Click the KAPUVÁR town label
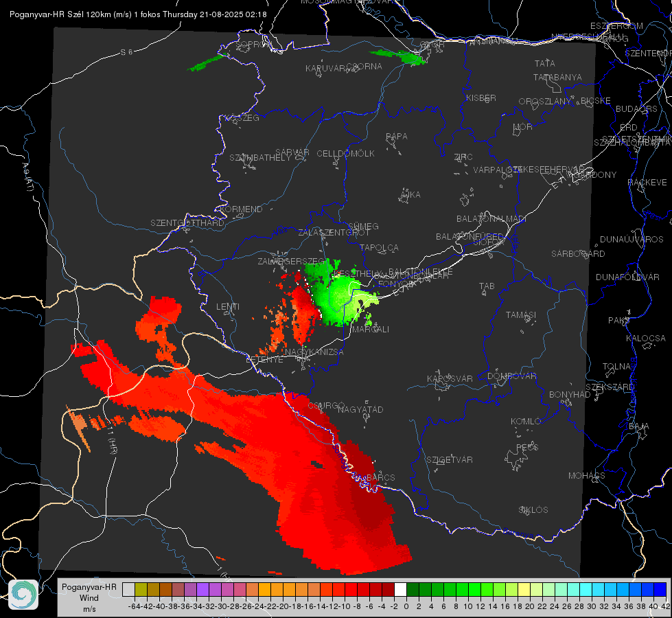This screenshot has width=672, height=618. pyautogui.click(x=326, y=69)
